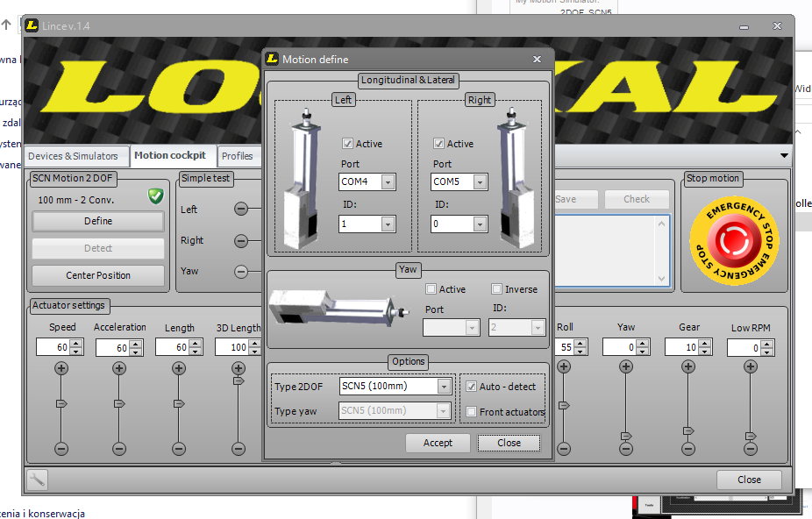Viewport: 812px width, 519px height.
Task: Click the plus icon above Low RPM slider
Action: [751, 366]
